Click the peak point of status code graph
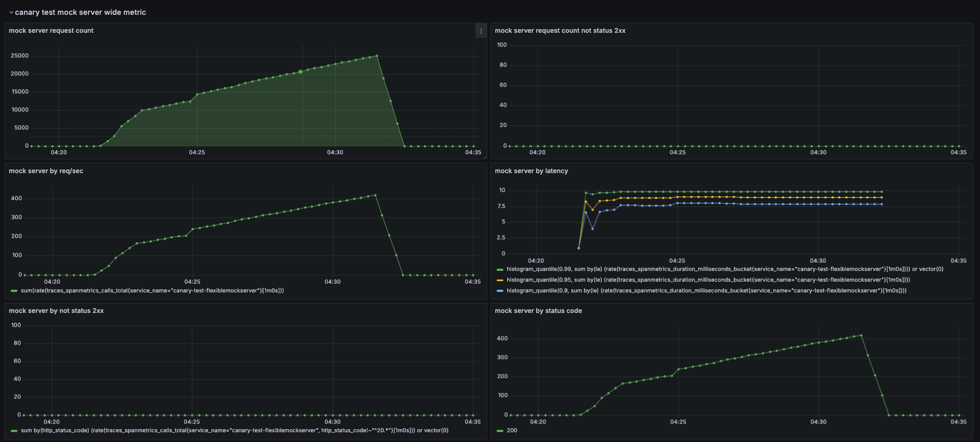Viewport: 980px width, 442px height. 861,335
